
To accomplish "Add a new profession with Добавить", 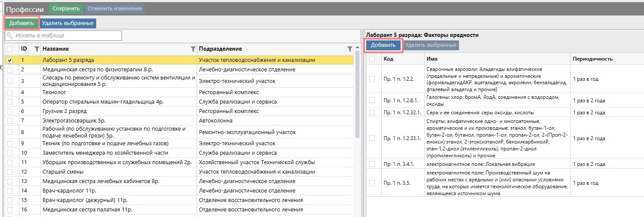I will [x=21, y=23].
